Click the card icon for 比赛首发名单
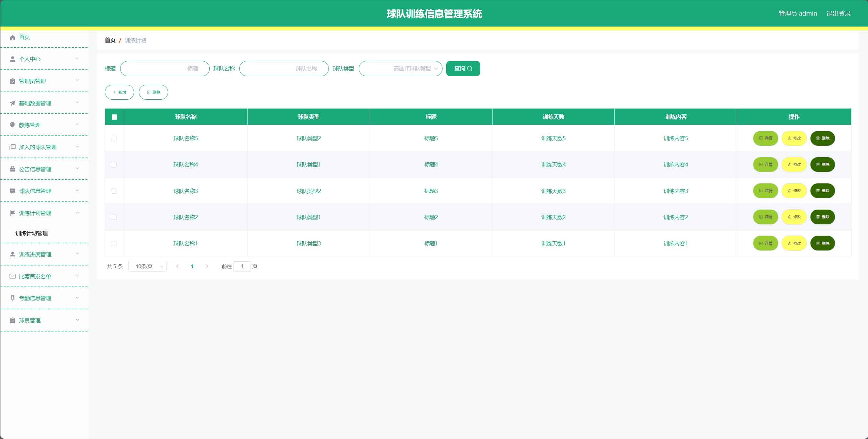The image size is (868, 439). (x=13, y=276)
